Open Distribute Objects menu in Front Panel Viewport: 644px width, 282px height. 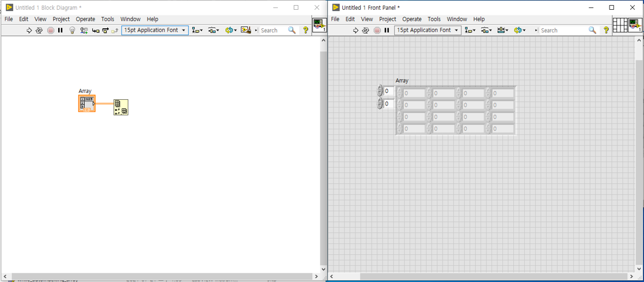486,31
